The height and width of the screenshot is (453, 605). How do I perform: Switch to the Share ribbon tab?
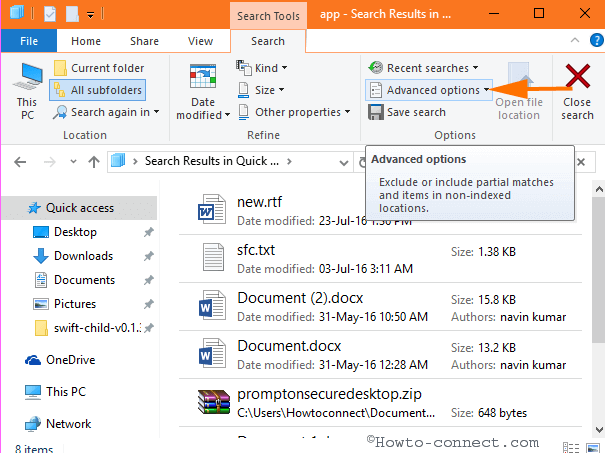(144, 41)
